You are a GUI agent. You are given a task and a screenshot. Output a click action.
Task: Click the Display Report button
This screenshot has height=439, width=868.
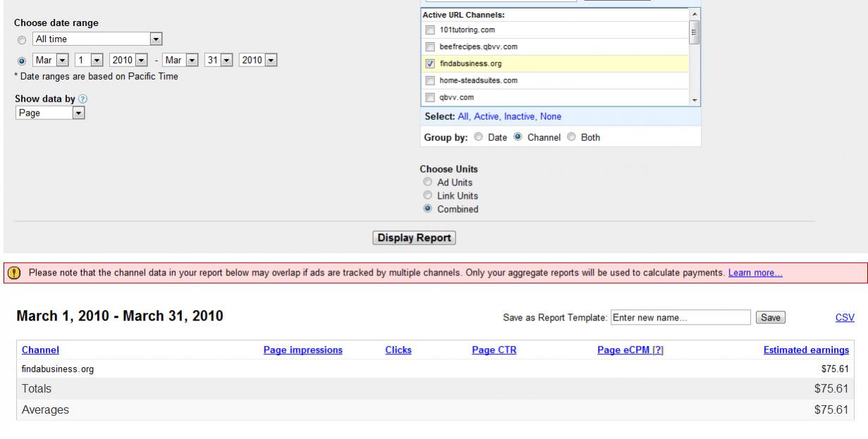click(415, 238)
